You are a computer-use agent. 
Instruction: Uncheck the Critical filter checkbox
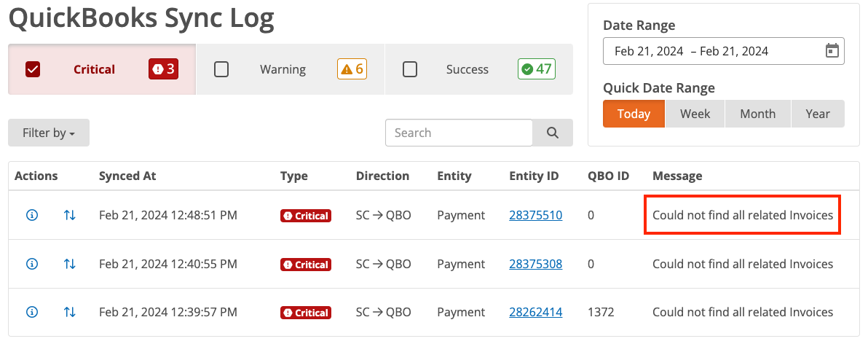(x=33, y=69)
